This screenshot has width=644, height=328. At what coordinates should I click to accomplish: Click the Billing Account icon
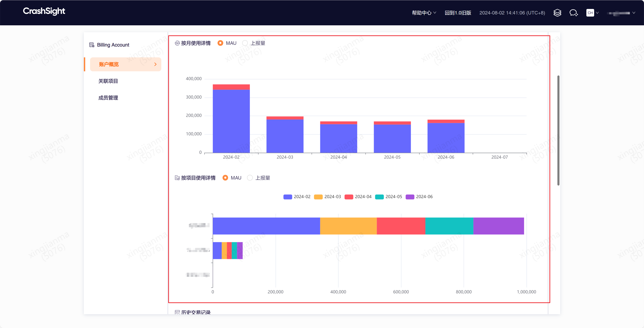92,45
